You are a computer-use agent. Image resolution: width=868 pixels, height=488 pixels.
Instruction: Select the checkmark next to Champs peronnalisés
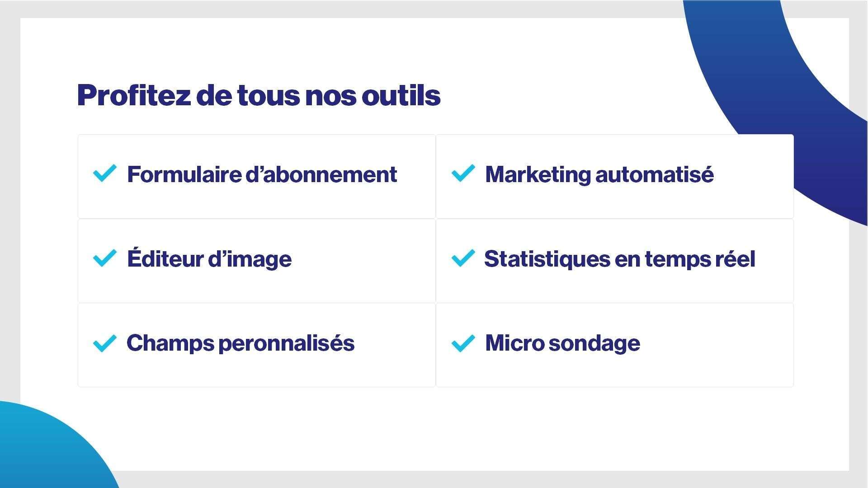tap(104, 343)
